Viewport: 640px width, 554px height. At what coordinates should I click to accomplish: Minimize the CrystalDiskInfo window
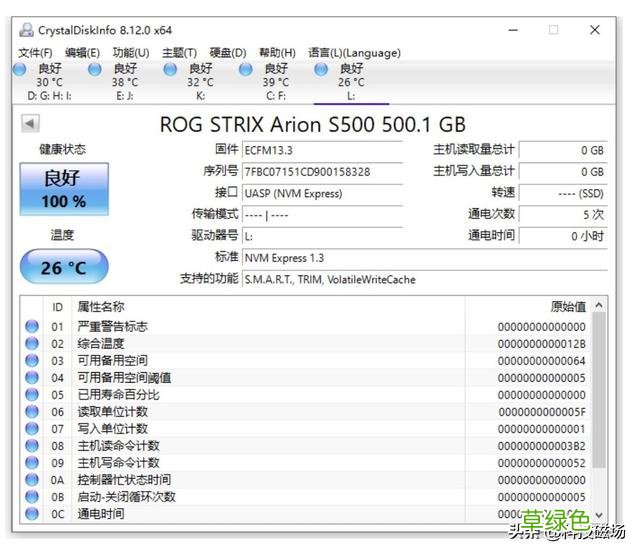pyautogui.click(x=513, y=30)
